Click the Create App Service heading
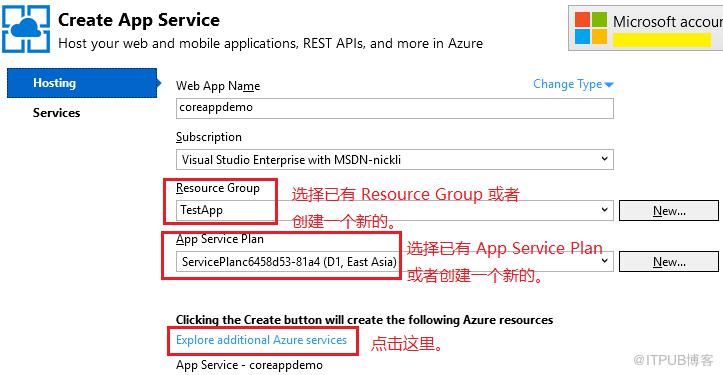The height and width of the screenshot is (375, 723). (x=139, y=20)
